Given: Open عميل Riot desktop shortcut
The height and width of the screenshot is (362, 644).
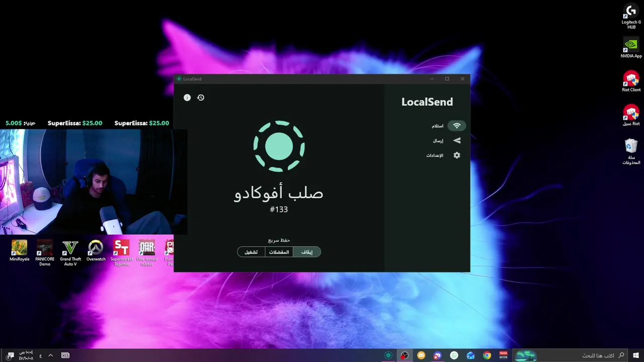Looking at the screenshot, I should [x=631, y=115].
